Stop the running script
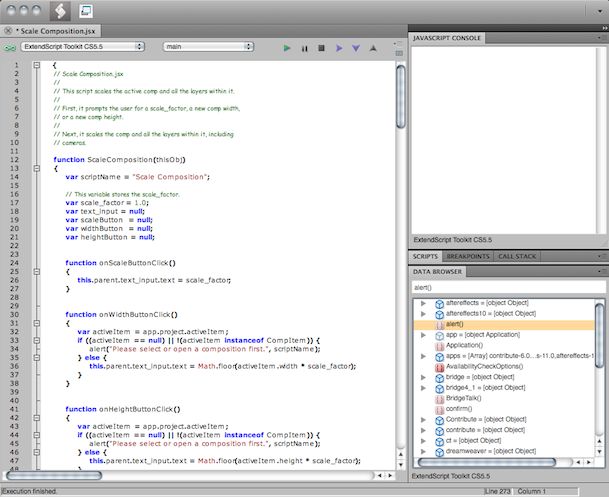 (x=321, y=48)
